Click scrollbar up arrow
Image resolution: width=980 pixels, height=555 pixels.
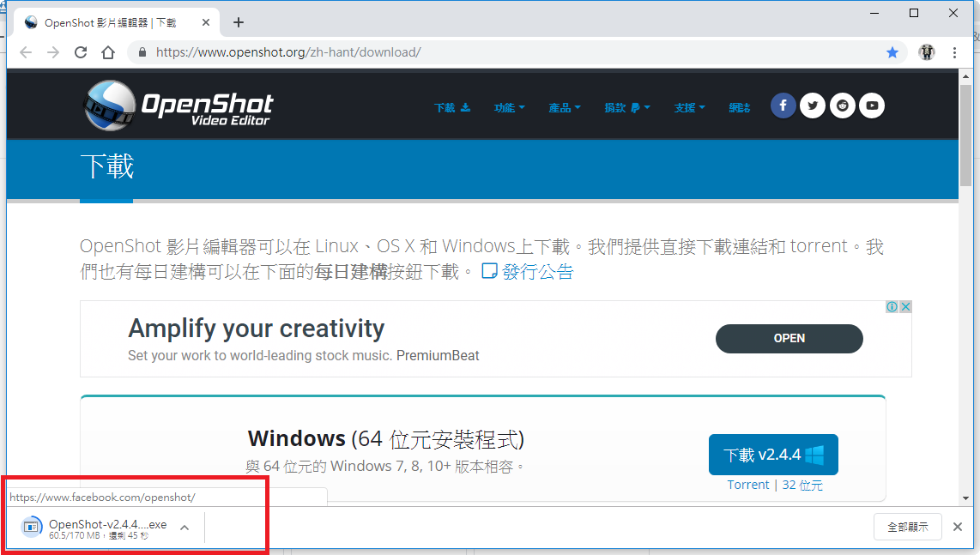click(965, 75)
